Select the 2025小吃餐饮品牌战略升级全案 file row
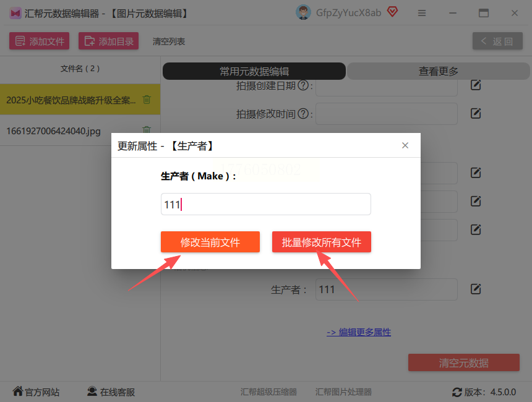 (80, 100)
